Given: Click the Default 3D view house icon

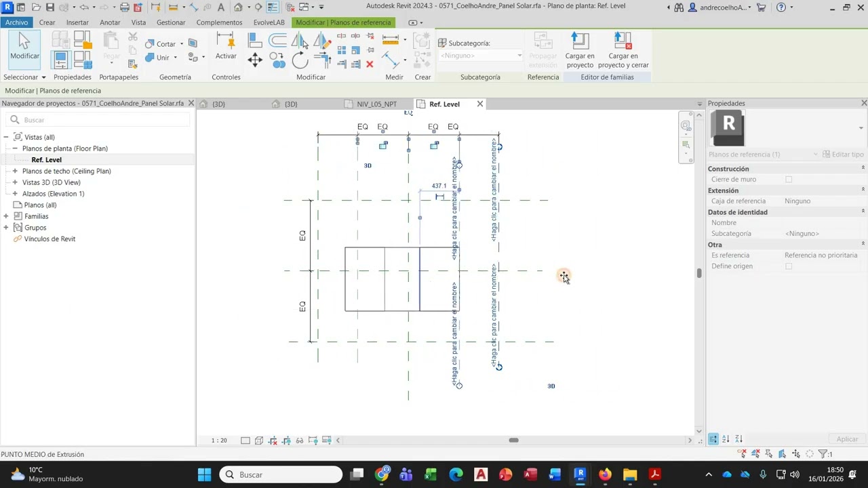Looking at the screenshot, I should coord(238,7).
